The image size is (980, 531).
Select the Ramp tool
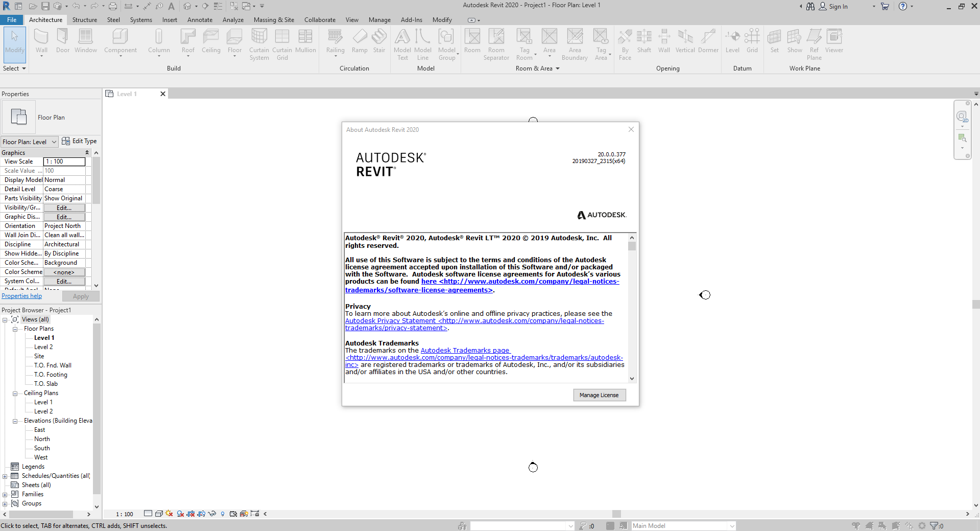point(360,41)
